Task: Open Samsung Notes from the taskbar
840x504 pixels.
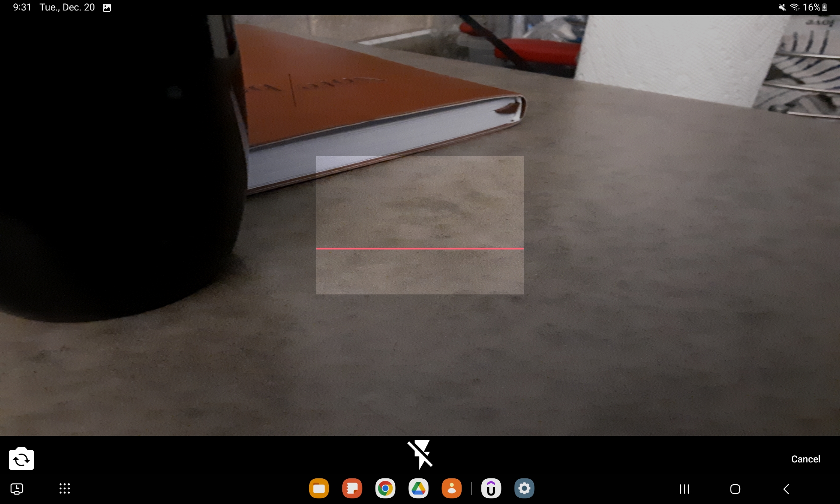Action: tap(352, 488)
